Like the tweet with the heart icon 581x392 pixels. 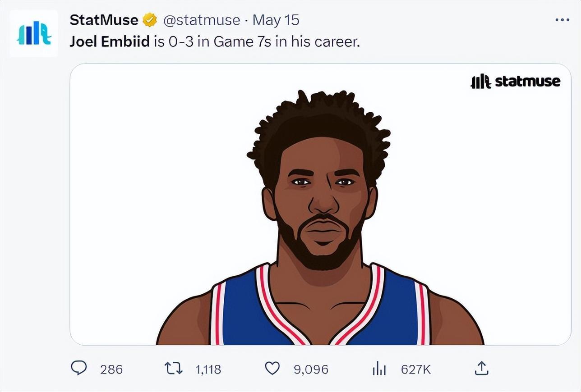pos(272,369)
